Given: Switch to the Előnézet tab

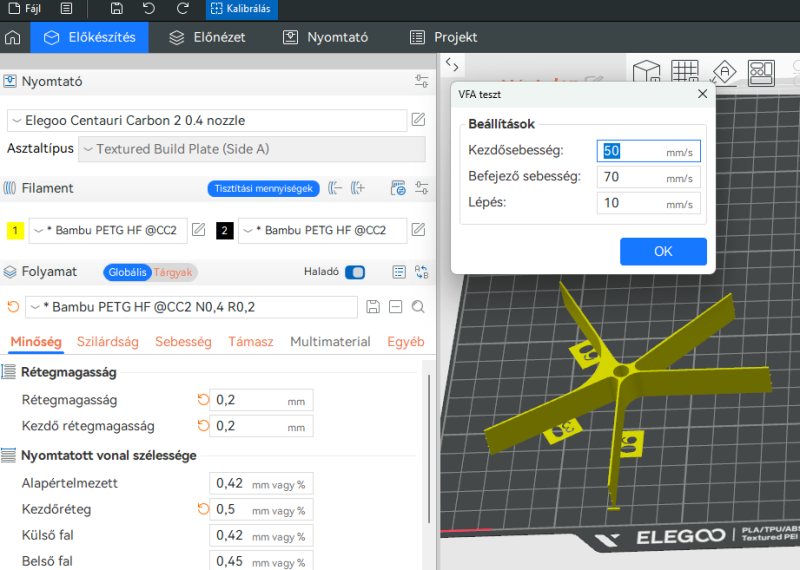Looking at the screenshot, I should pos(207,37).
